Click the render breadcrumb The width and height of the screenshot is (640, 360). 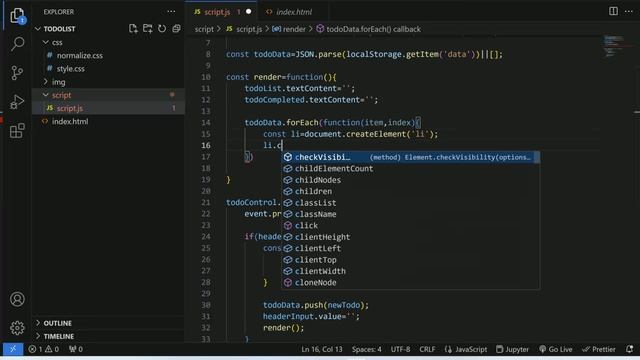click(x=289, y=29)
